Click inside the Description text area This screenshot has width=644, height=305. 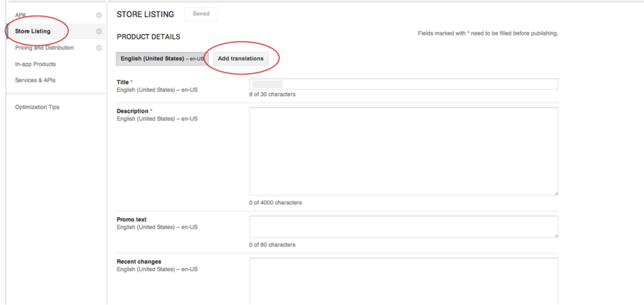403,152
